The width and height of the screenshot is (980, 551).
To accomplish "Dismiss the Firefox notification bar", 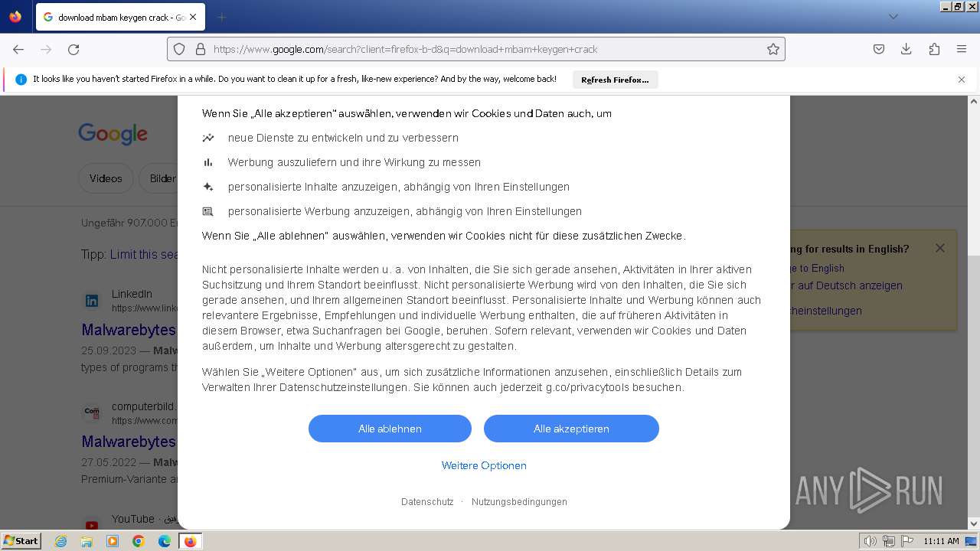I will point(962,80).
